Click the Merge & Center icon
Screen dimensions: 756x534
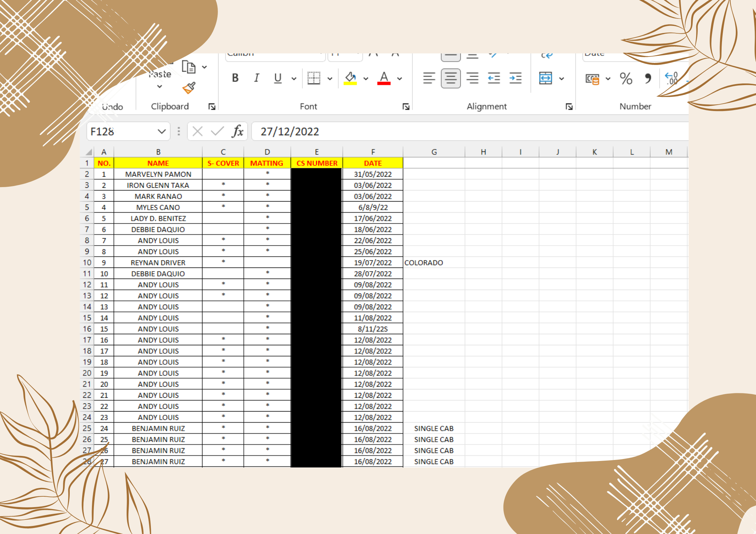(x=546, y=78)
